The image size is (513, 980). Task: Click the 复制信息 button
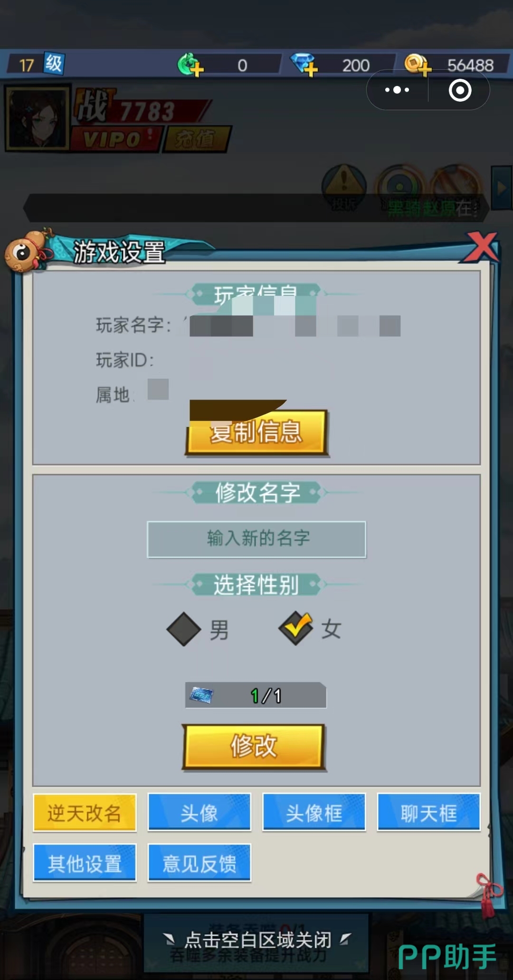click(256, 432)
